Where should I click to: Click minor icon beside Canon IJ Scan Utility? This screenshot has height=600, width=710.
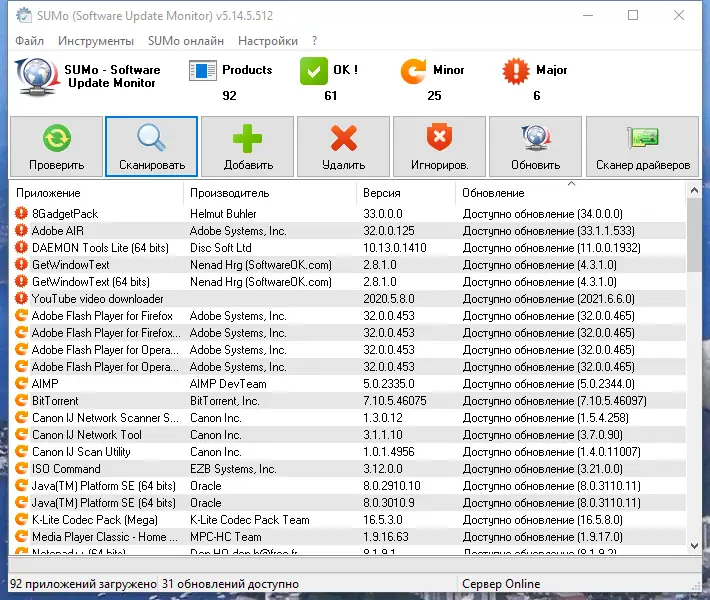pos(21,451)
